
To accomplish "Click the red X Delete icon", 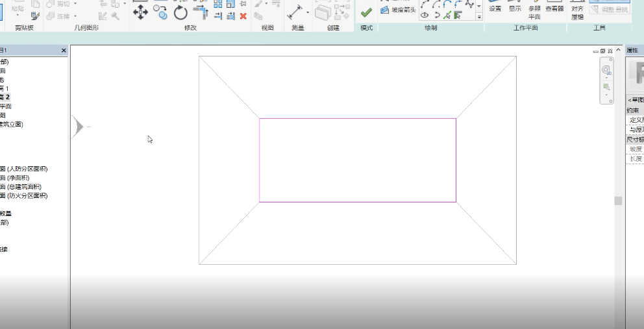I will pyautogui.click(x=243, y=16).
